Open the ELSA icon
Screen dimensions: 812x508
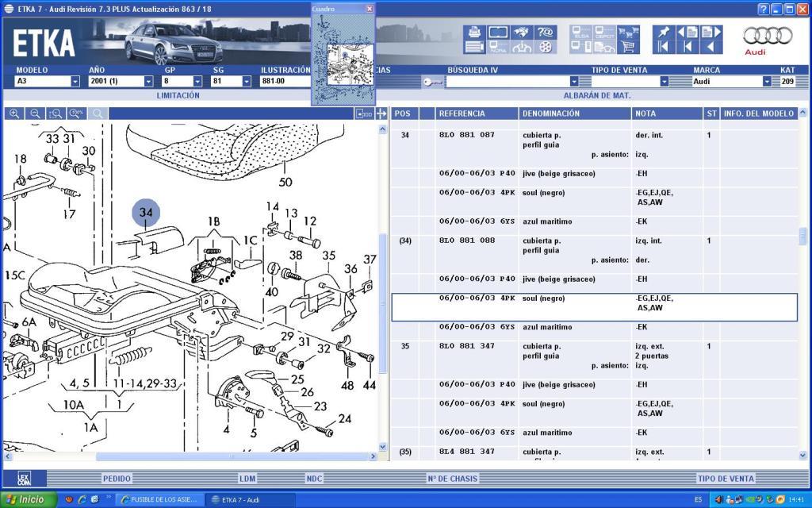tap(581, 33)
